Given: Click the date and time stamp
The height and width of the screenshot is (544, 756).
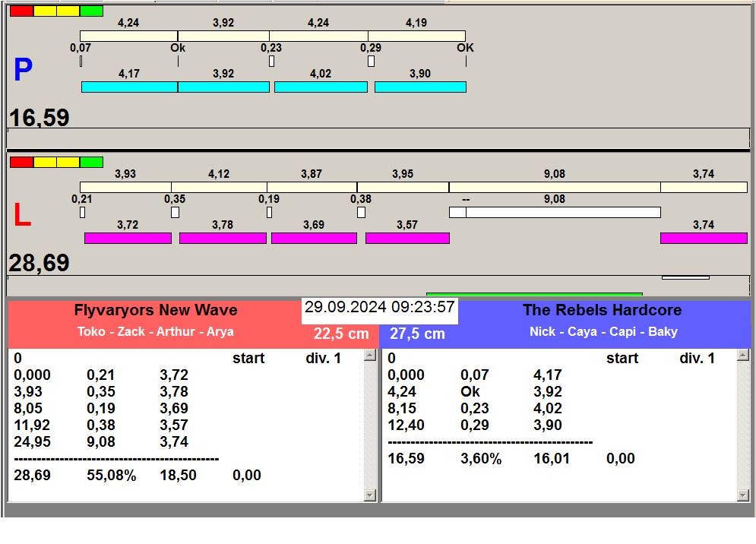Looking at the screenshot, I should (379, 308).
